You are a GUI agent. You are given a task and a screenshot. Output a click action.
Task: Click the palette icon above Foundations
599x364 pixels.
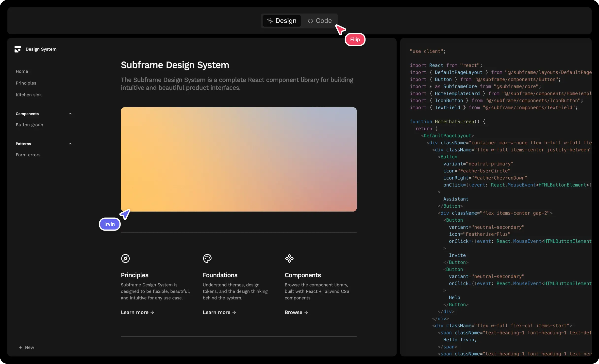[x=207, y=258]
